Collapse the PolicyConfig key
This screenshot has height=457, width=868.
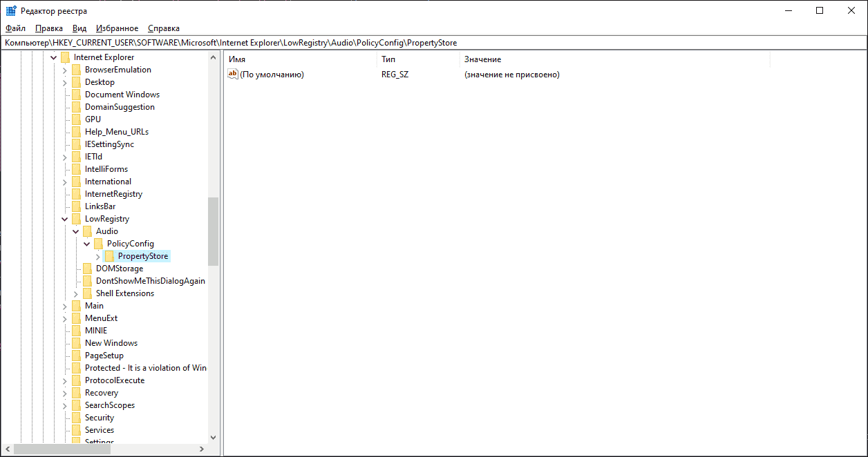click(x=87, y=244)
